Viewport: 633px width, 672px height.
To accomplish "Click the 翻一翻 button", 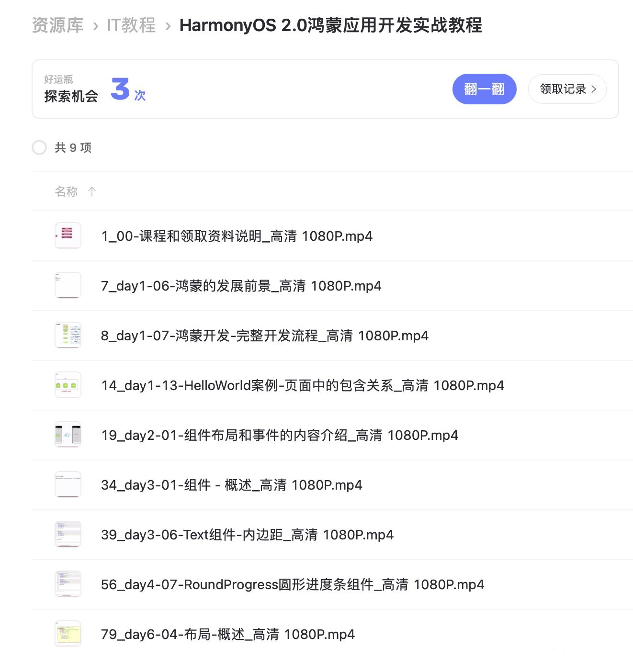I will click(484, 89).
